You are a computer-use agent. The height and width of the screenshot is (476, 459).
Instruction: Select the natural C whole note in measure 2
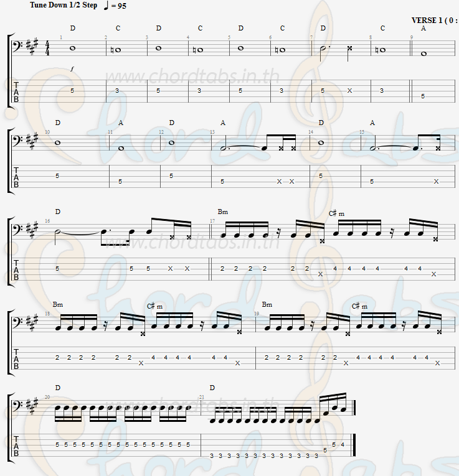pos(116,50)
